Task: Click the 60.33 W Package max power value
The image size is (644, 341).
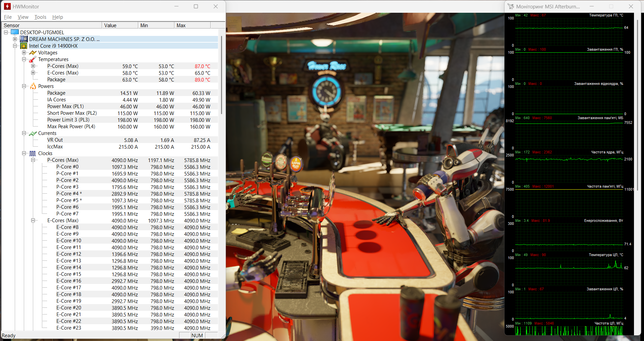Action: 201,93
